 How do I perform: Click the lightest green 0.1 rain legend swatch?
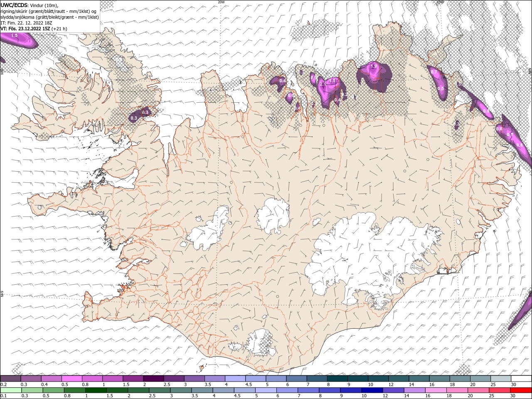[x=11, y=390]
